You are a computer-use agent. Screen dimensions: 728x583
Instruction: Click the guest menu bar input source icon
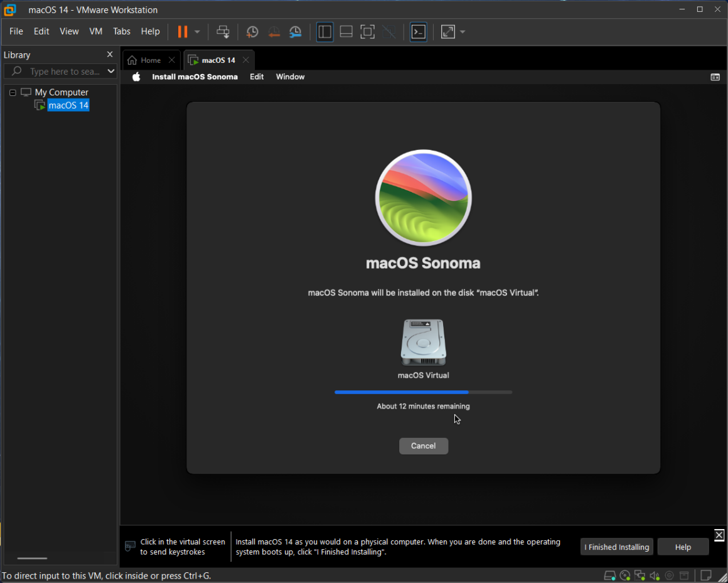click(x=715, y=77)
